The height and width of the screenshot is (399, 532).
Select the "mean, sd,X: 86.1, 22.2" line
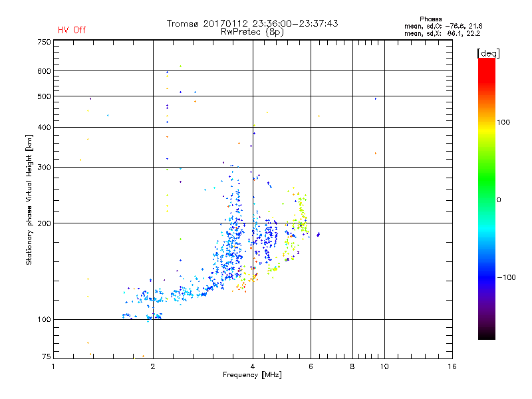[x=442, y=33]
